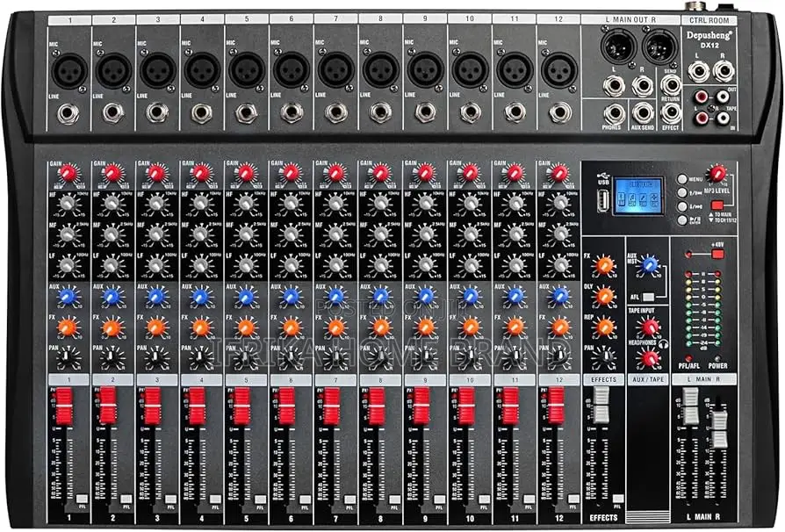
Task: Click the channel 1 PAN knob
Action: click(68, 358)
